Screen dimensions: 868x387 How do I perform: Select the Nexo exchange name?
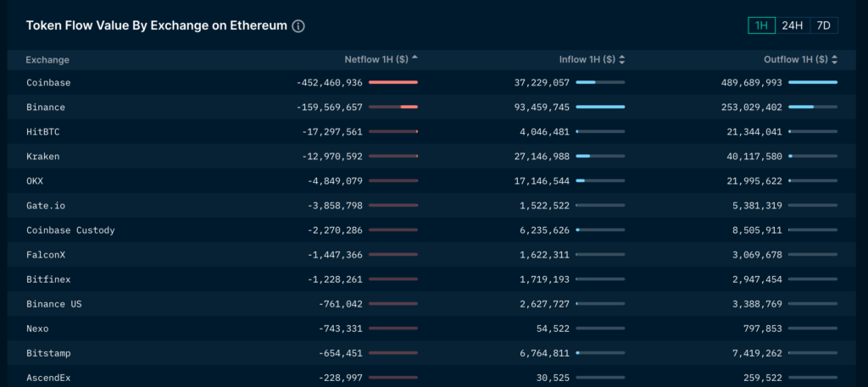[37, 329]
